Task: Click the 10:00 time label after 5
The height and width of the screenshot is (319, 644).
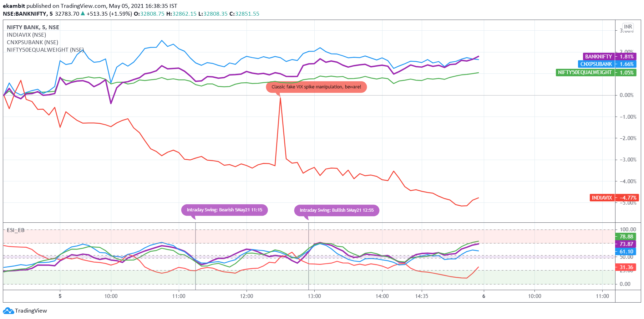Action: 111,296
